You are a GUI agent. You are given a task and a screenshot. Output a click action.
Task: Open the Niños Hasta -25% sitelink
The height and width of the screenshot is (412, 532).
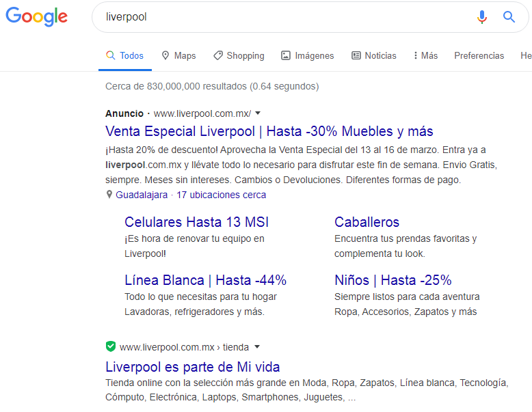tap(393, 280)
